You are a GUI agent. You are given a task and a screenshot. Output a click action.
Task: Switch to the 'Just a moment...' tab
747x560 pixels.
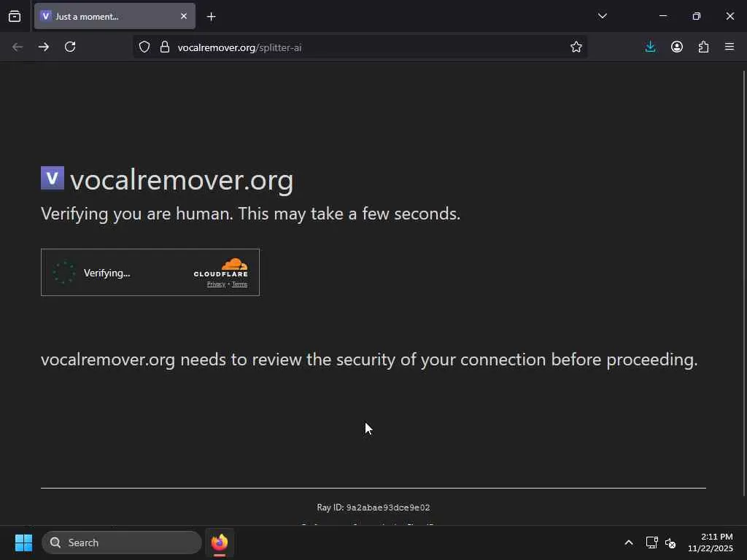(115, 16)
